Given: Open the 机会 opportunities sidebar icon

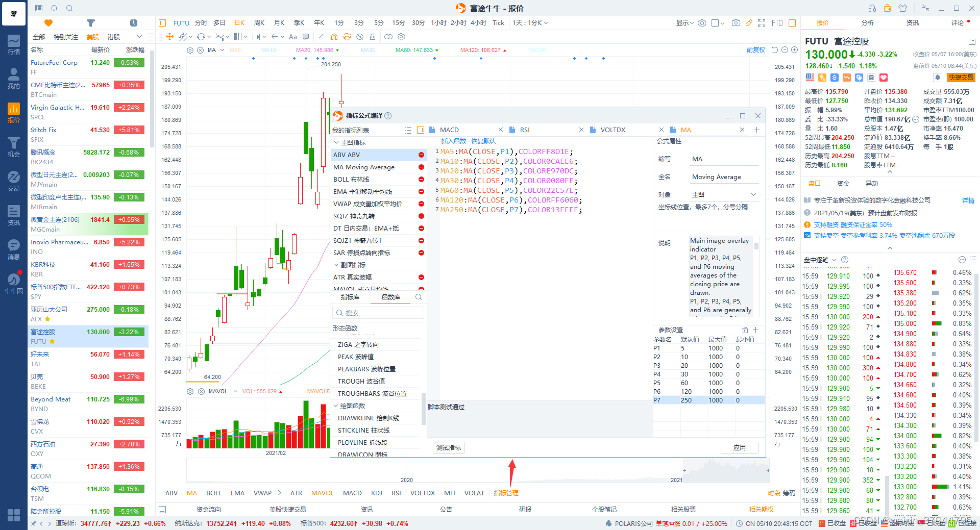Looking at the screenshot, I should 14,147.
